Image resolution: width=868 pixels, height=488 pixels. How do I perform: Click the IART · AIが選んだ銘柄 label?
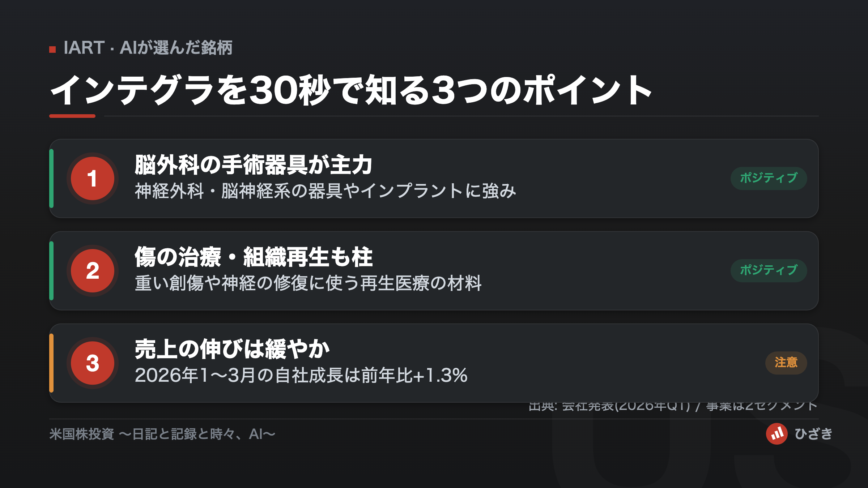[x=148, y=48]
